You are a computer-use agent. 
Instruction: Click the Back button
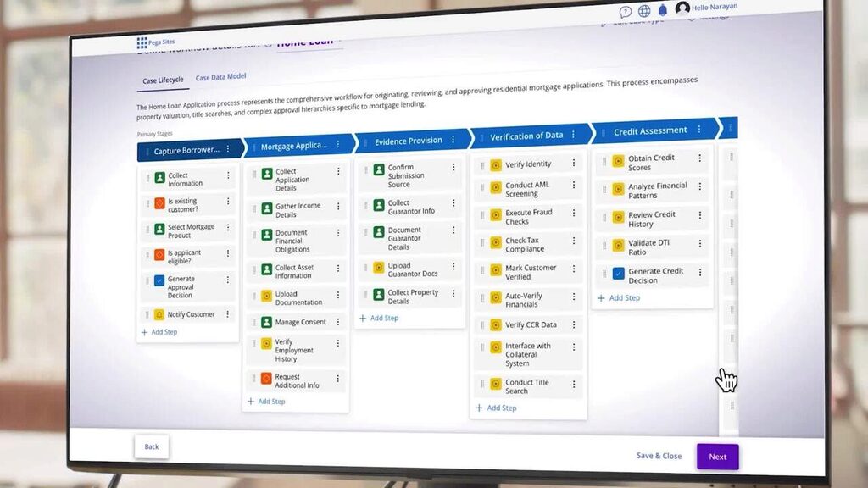[x=152, y=446]
